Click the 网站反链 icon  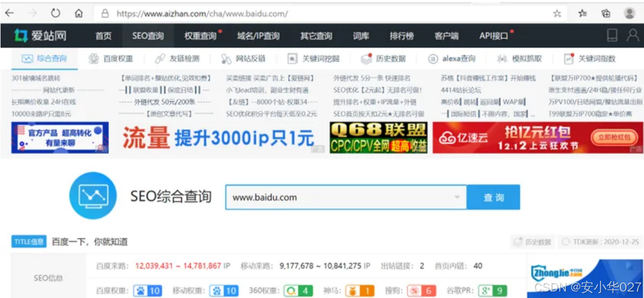click(226, 58)
